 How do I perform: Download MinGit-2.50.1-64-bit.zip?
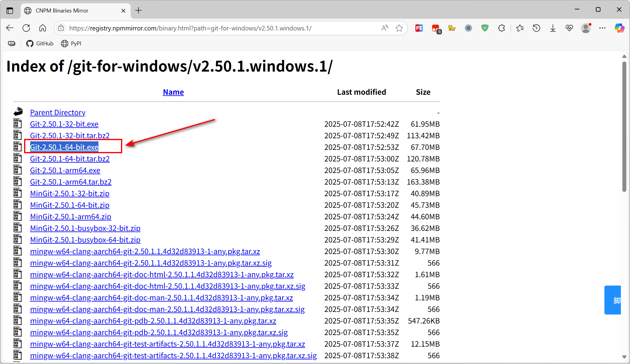click(x=69, y=205)
